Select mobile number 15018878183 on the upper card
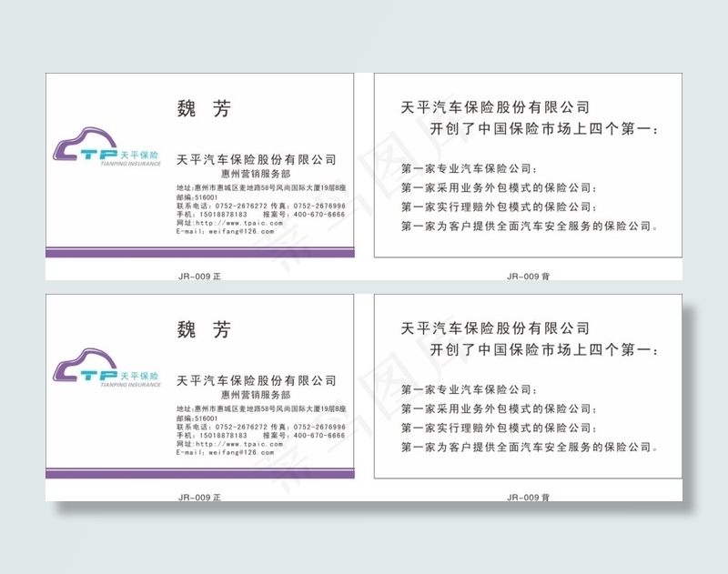 223,215
